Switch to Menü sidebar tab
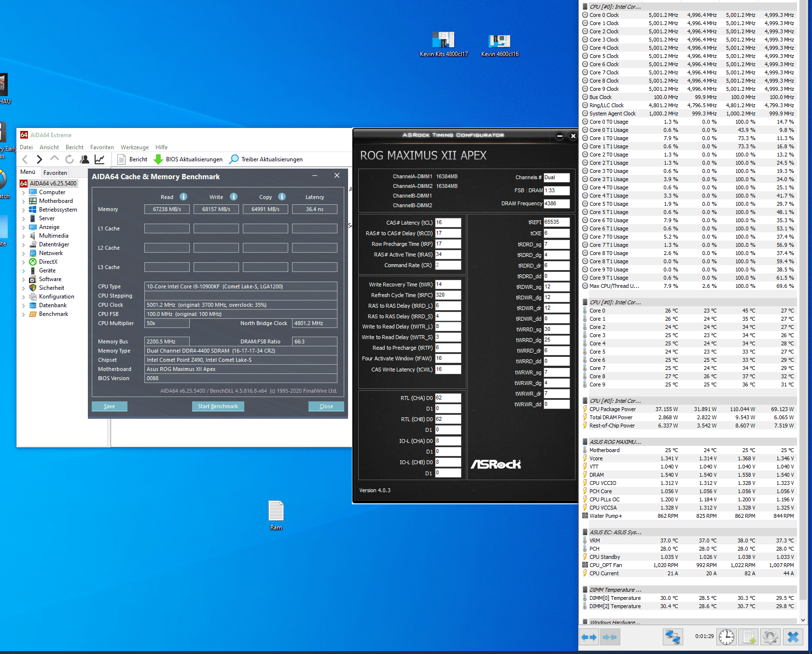The height and width of the screenshot is (654, 812). click(28, 172)
